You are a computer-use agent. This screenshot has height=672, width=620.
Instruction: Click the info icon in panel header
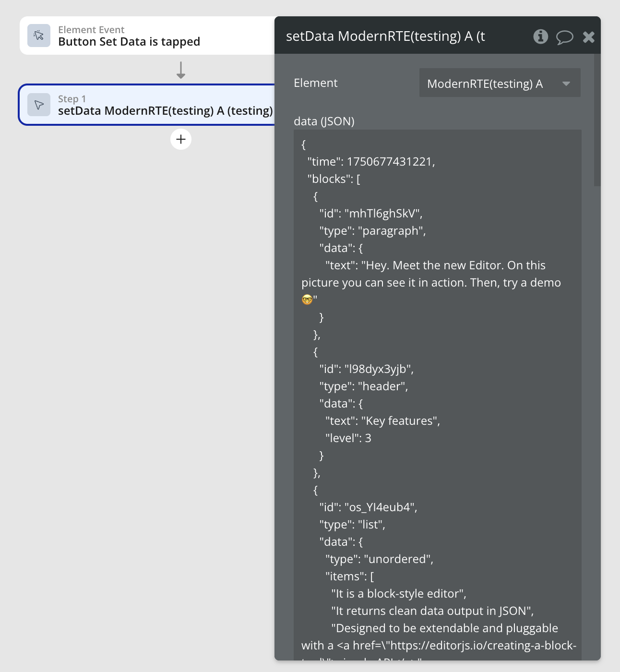tap(541, 36)
